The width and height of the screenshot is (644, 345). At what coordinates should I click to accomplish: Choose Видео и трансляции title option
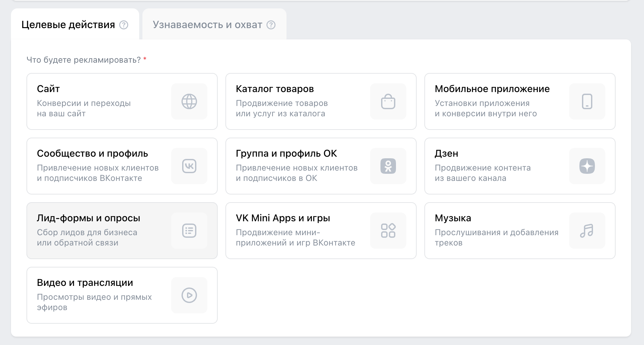(85, 283)
